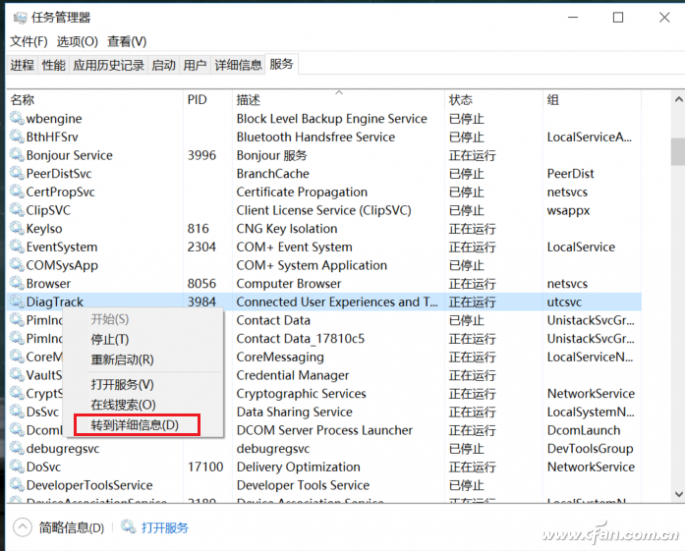Open the 选项(O) menu
Viewport: 685px width, 551px height.
(77, 42)
